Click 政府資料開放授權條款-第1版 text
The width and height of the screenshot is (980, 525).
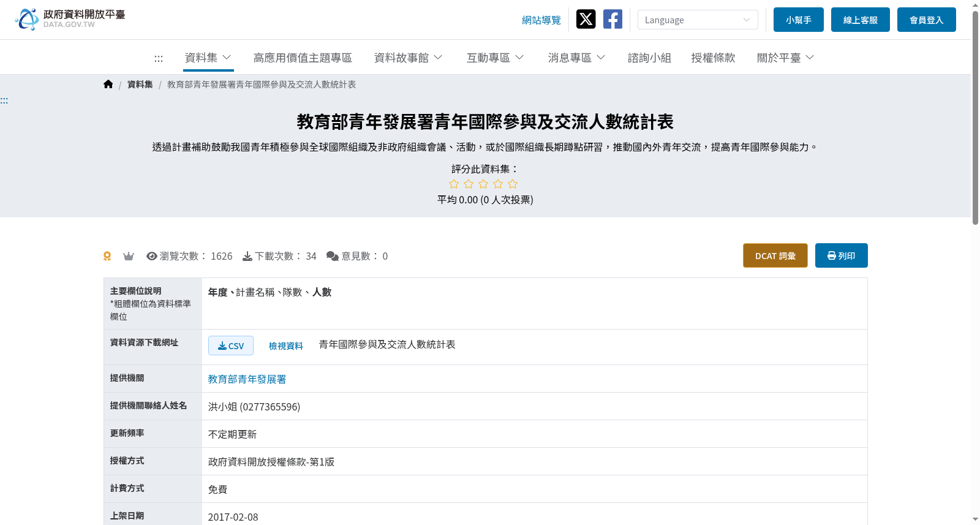pyautogui.click(x=271, y=462)
